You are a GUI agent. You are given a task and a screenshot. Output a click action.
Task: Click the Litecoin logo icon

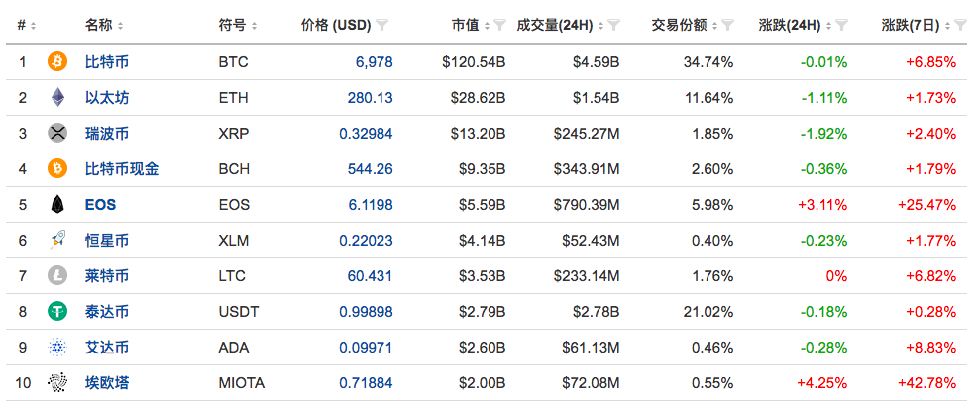pos(57,276)
